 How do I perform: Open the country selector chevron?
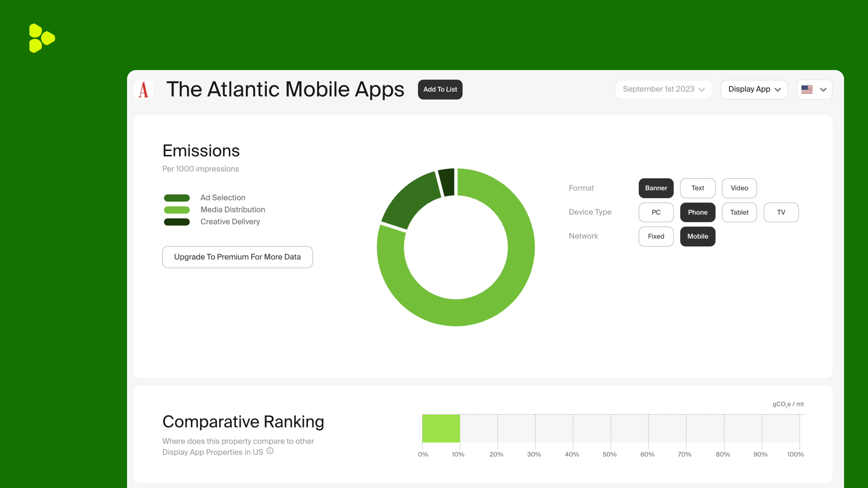click(x=823, y=90)
